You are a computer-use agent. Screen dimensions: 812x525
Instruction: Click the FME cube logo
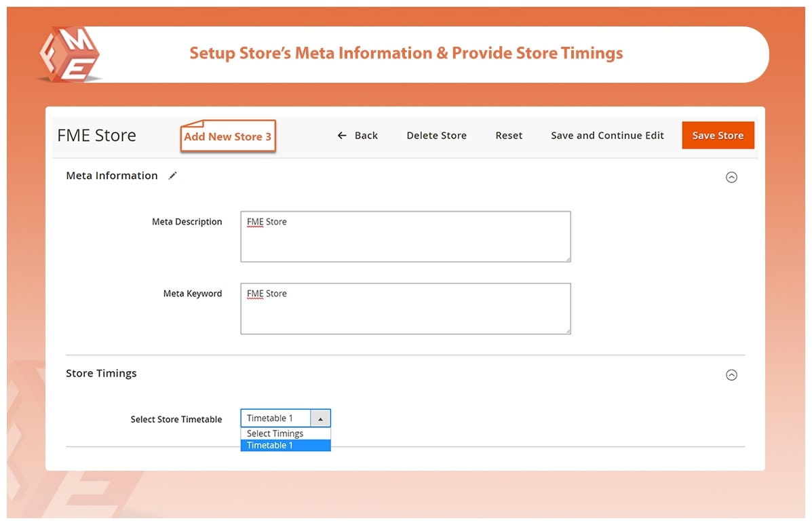click(69, 56)
